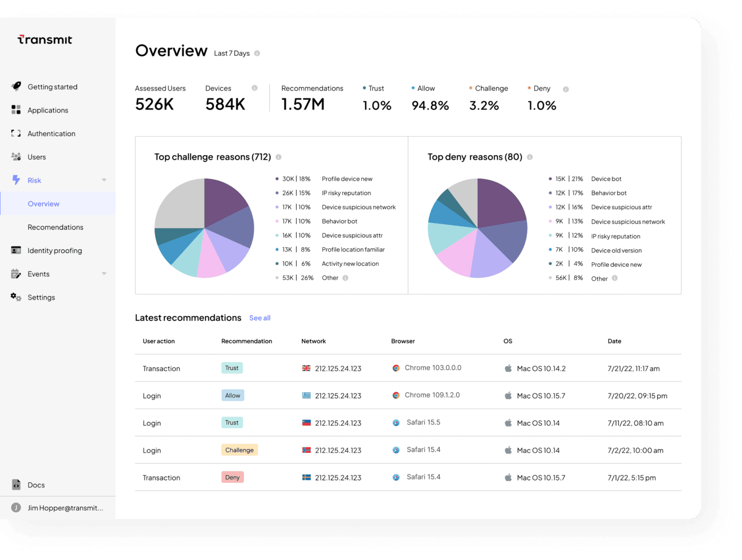Click the Risk lightning bolt icon

pyautogui.click(x=16, y=180)
